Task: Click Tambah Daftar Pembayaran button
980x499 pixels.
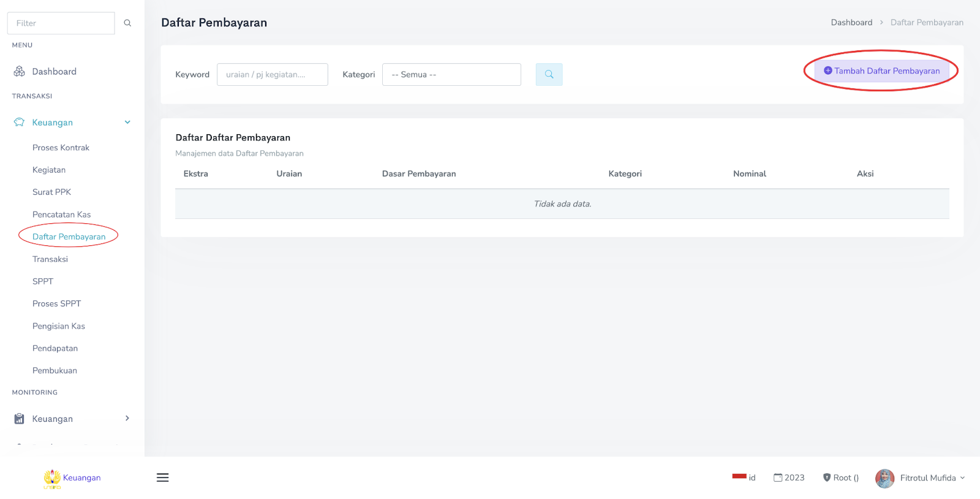Action: [881, 71]
